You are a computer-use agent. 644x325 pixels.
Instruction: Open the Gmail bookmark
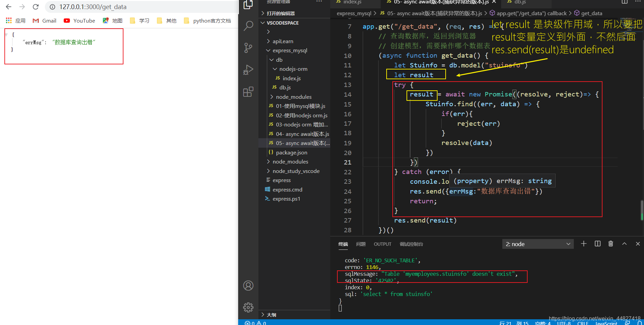45,21
